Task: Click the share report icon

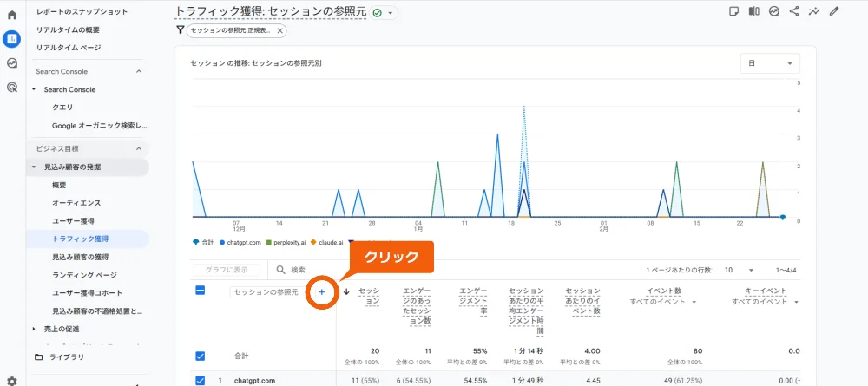Action: (794, 11)
